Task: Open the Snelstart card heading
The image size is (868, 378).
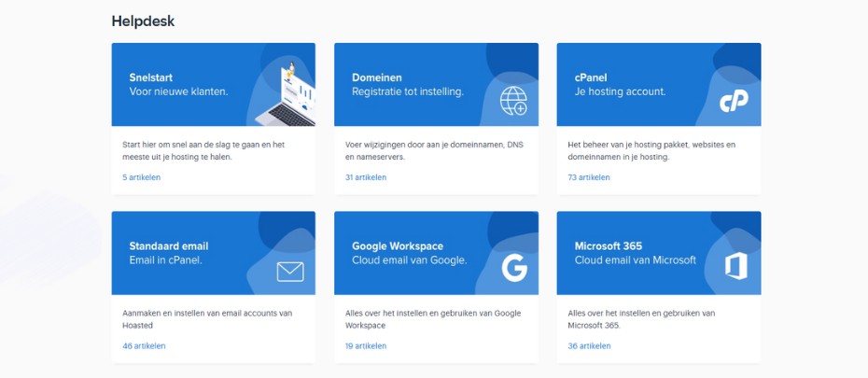Action: click(x=150, y=77)
